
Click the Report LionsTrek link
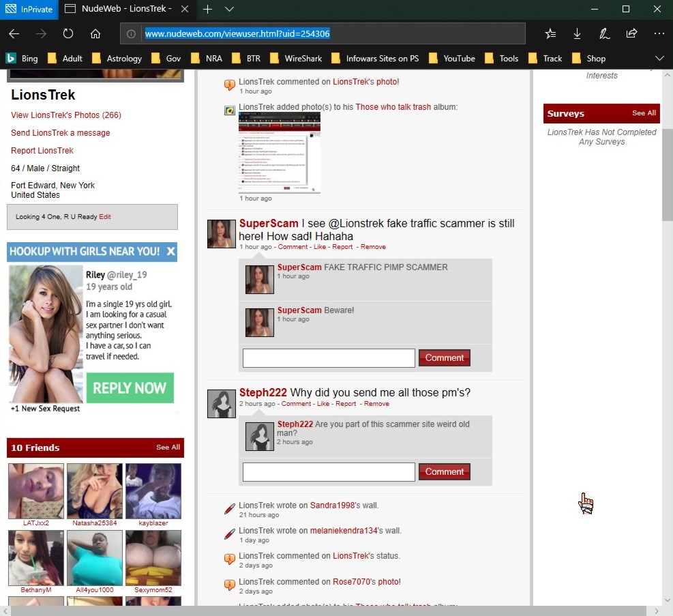pyautogui.click(x=42, y=151)
